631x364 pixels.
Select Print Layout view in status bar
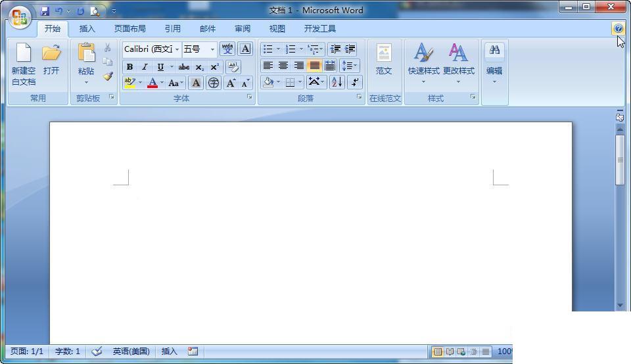pyautogui.click(x=438, y=352)
